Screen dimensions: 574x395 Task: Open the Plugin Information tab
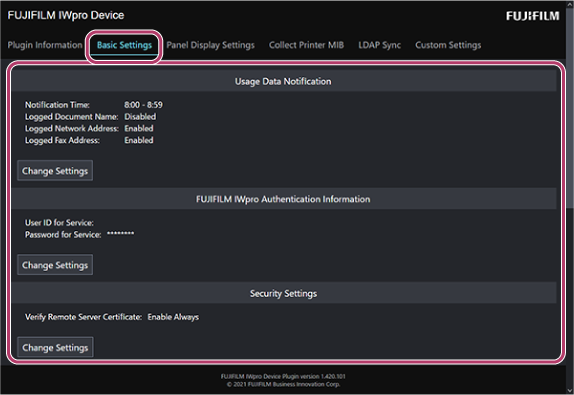[45, 45]
